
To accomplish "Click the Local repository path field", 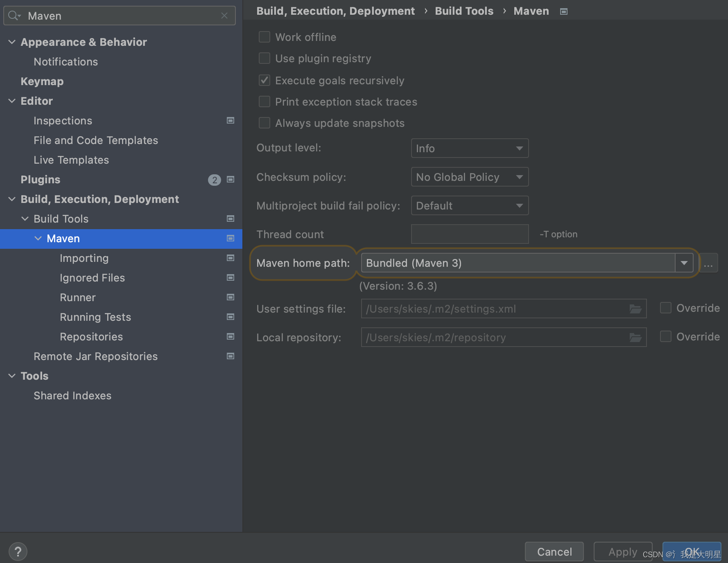I will coord(504,337).
